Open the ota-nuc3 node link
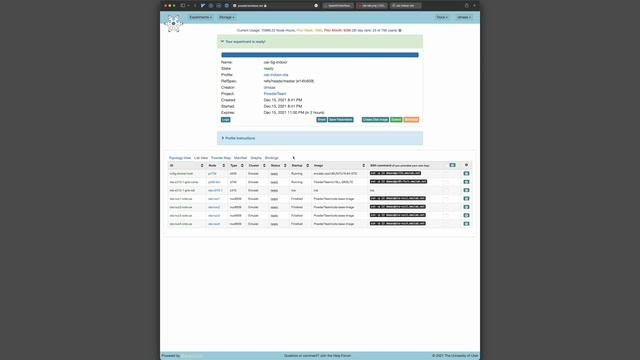Image resolution: width=640 pixels, height=360 pixels. (214, 216)
